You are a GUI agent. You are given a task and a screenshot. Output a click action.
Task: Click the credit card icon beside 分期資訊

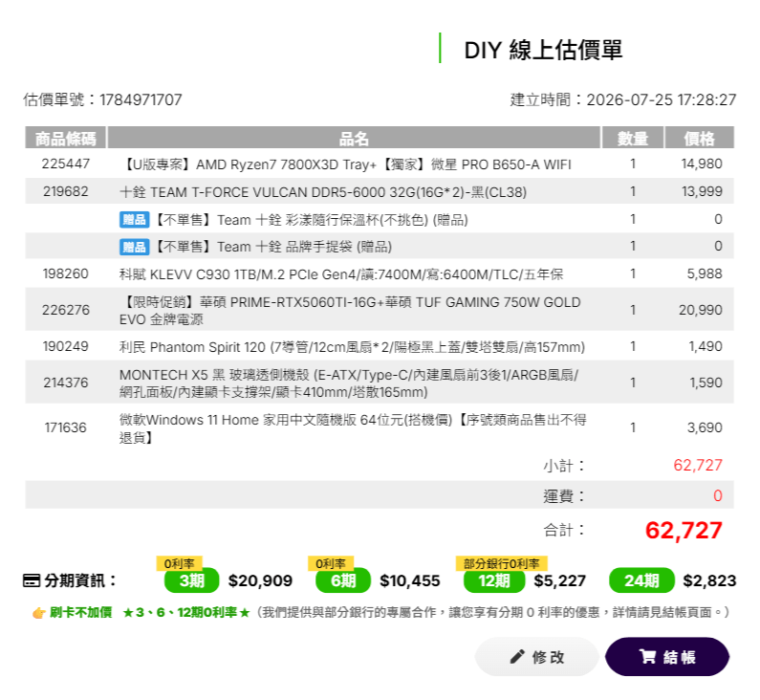[x=32, y=580]
